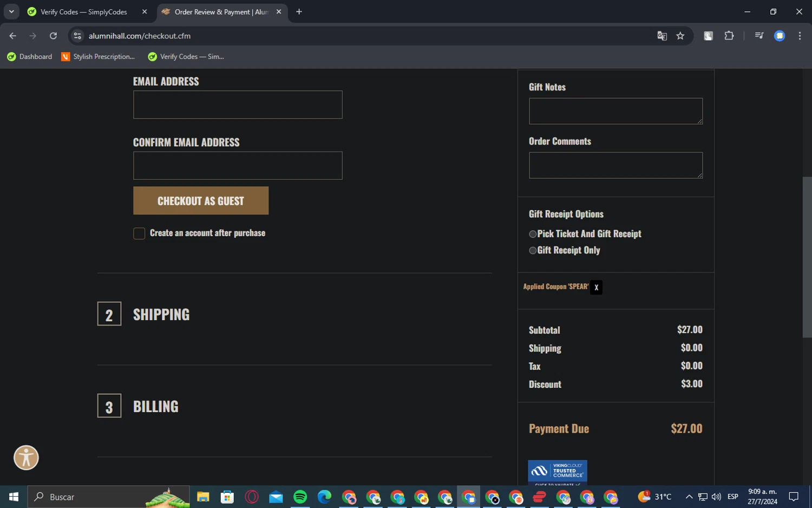This screenshot has width=812, height=508.
Task: Close the Verify Codes — SimplyCodes tab
Action: [x=145, y=11]
